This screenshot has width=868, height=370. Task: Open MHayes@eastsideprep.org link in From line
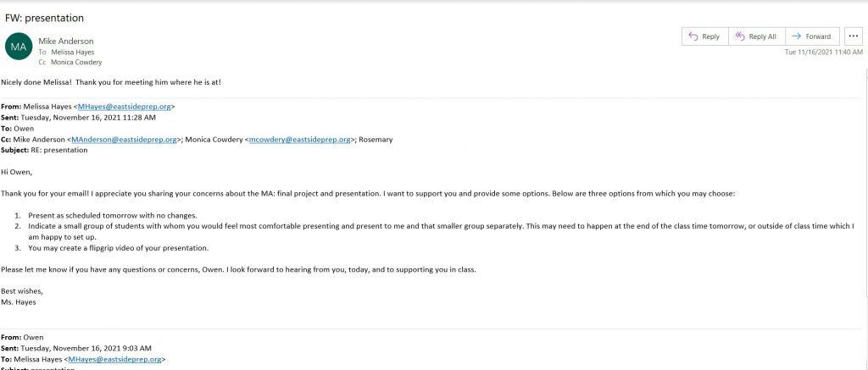pos(125,107)
